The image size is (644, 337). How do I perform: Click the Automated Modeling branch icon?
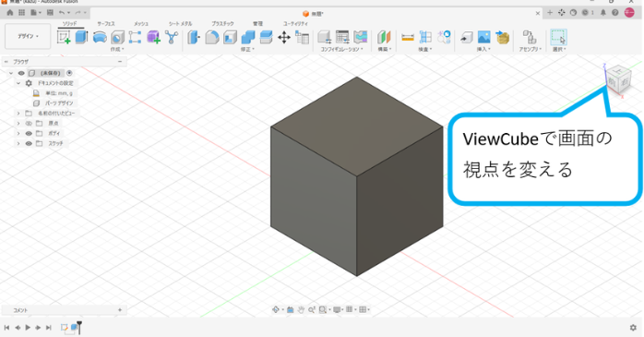(172, 38)
